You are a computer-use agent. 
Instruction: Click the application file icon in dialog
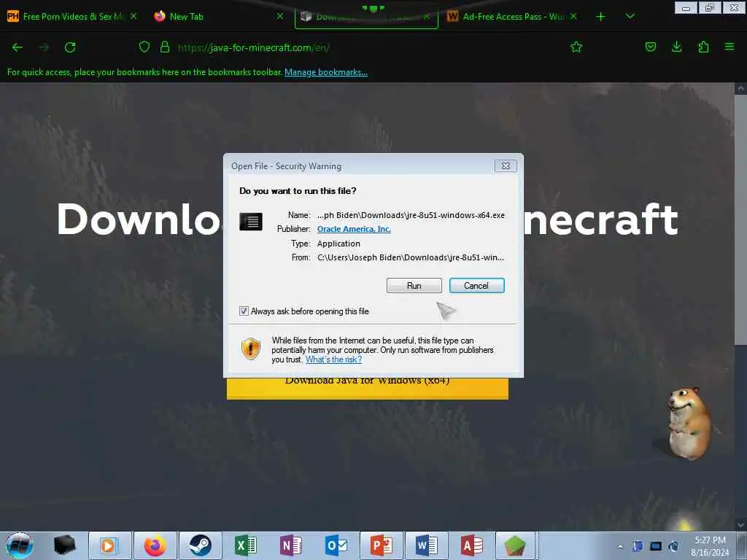point(251,222)
